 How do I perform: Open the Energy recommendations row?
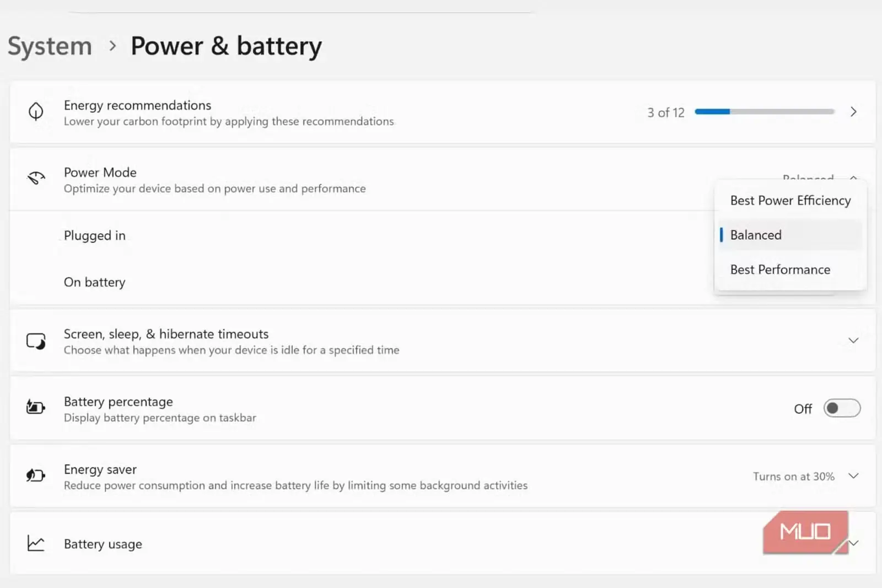pyautogui.click(x=443, y=112)
